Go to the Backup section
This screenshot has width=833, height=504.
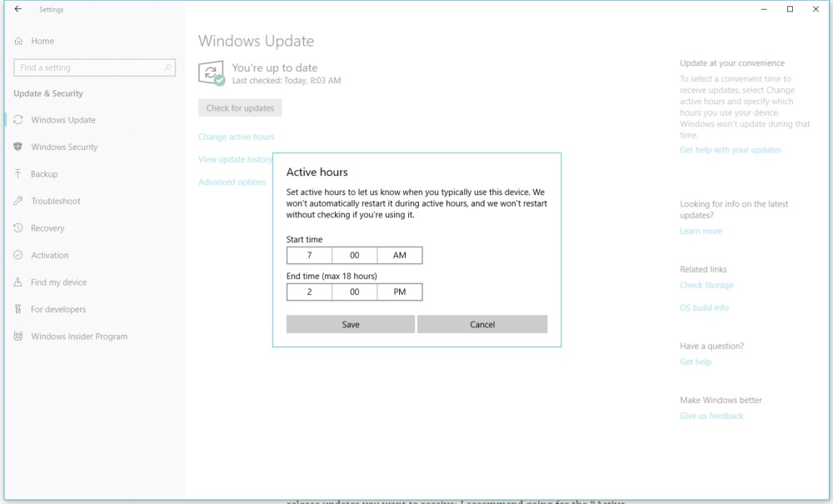pos(44,174)
